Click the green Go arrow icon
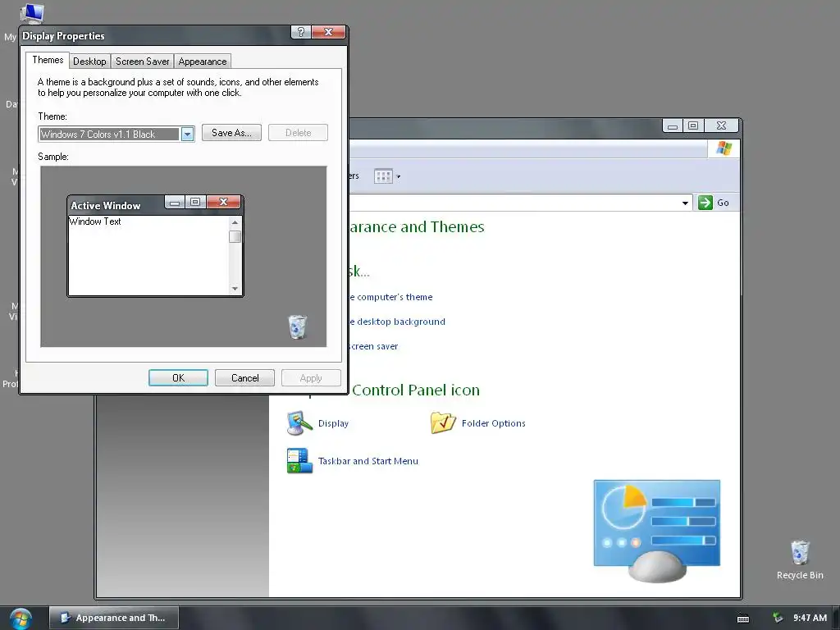Screen dimensions: 840x630 tap(705, 203)
